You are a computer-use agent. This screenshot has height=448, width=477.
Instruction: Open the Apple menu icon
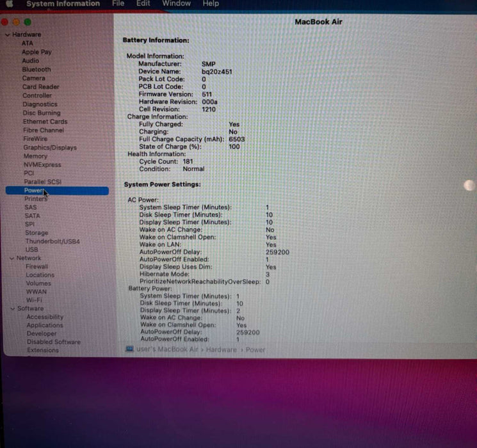10,3
